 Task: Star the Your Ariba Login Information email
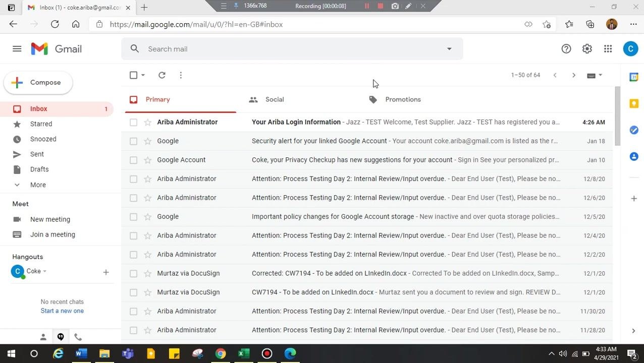tap(148, 122)
